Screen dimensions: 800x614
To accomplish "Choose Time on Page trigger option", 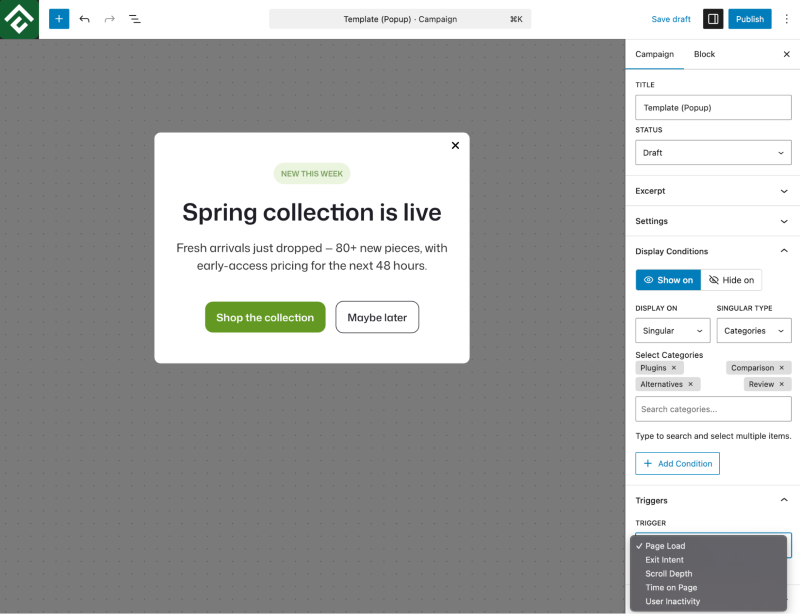I will pyautogui.click(x=709, y=587).
